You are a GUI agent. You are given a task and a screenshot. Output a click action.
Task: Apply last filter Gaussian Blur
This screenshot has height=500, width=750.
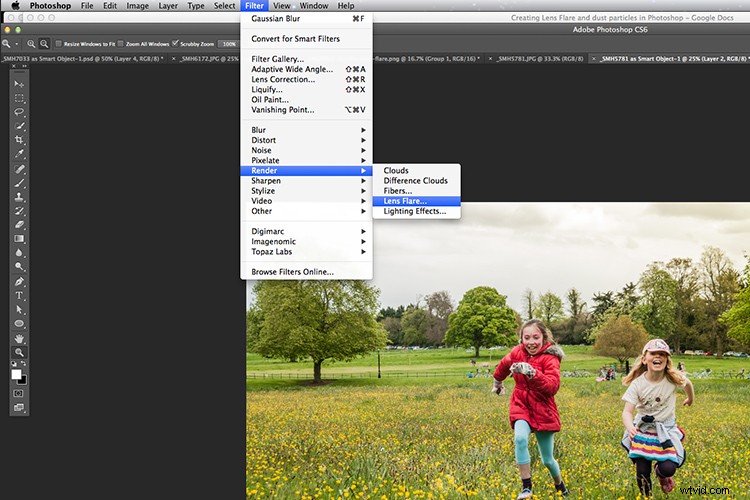(306, 19)
